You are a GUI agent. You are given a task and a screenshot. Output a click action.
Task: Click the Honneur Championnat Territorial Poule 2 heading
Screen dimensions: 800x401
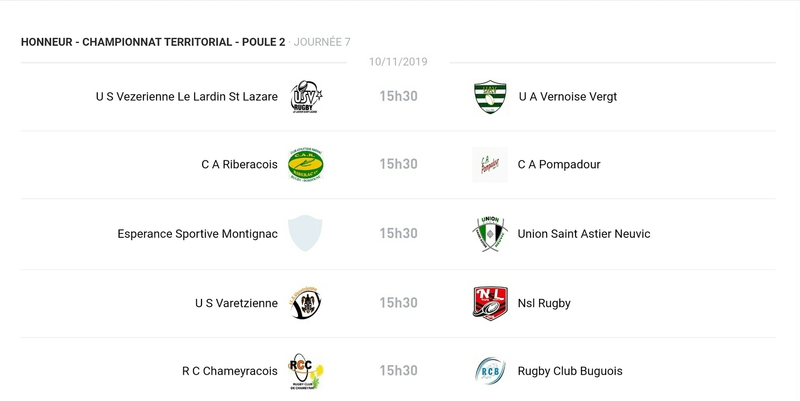pyautogui.click(x=153, y=42)
